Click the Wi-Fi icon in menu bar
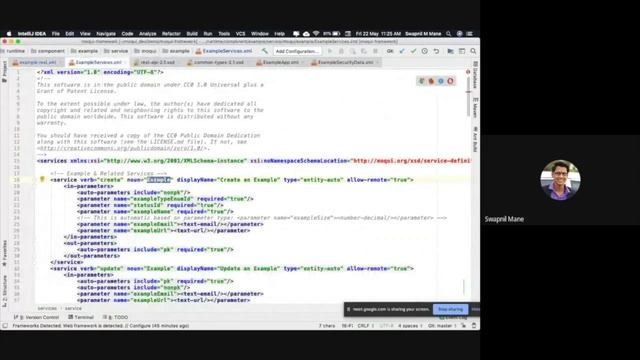 coord(316,34)
